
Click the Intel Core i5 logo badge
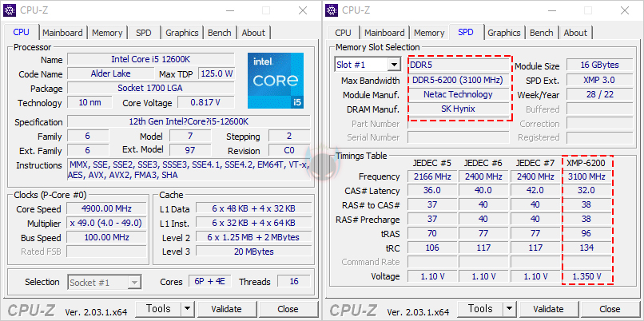point(276,81)
